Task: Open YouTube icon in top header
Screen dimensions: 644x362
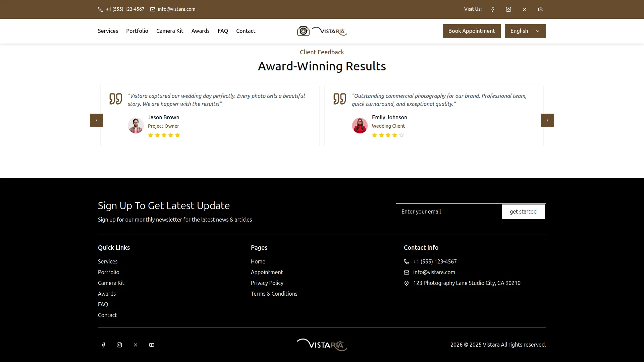Action: pyautogui.click(x=541, y=9)
